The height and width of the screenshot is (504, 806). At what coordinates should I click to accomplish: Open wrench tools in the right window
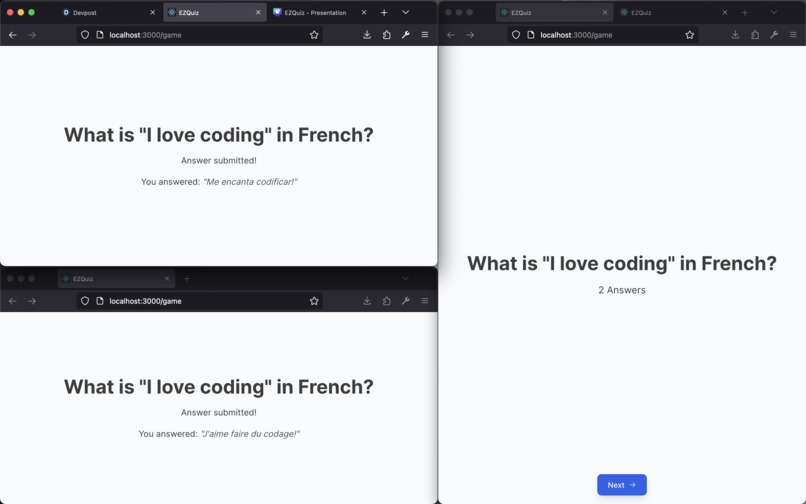pos(774,35)
